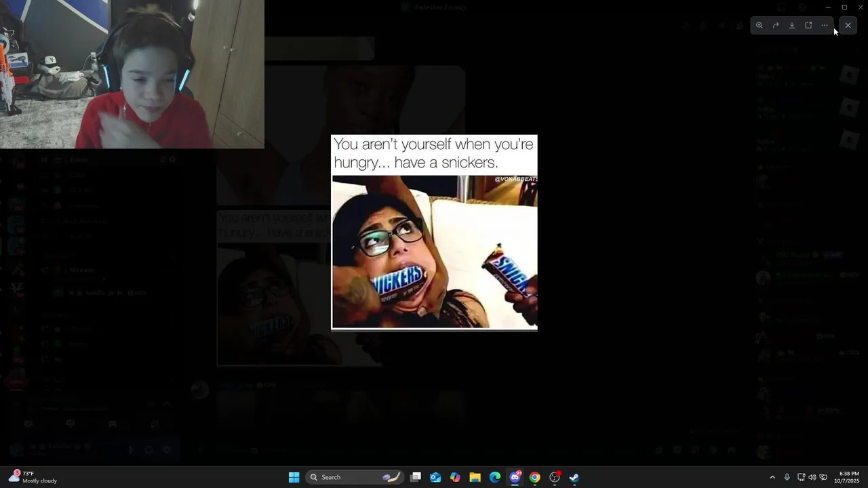Close the image viewer overlay

848,26
